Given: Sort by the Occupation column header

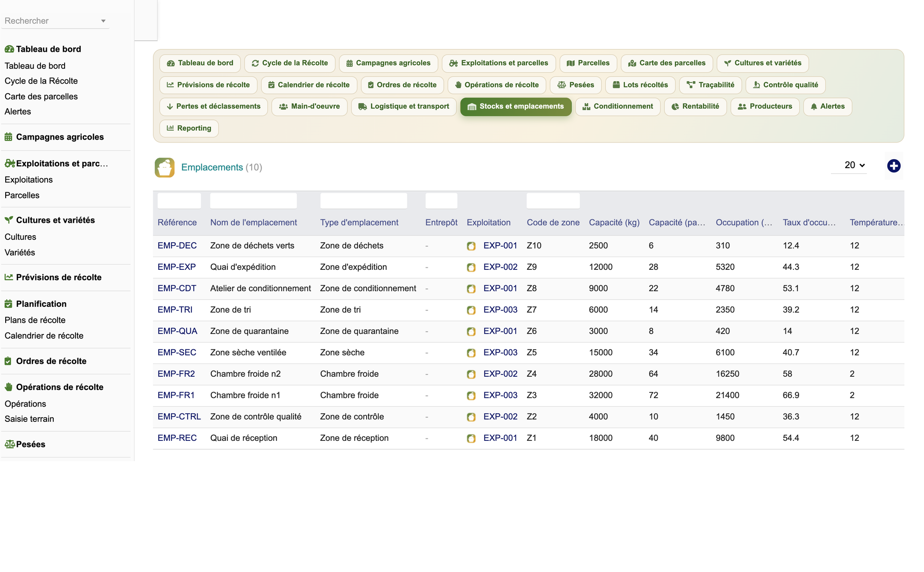Looking at the screenshot, I should (x=744, y=222).
